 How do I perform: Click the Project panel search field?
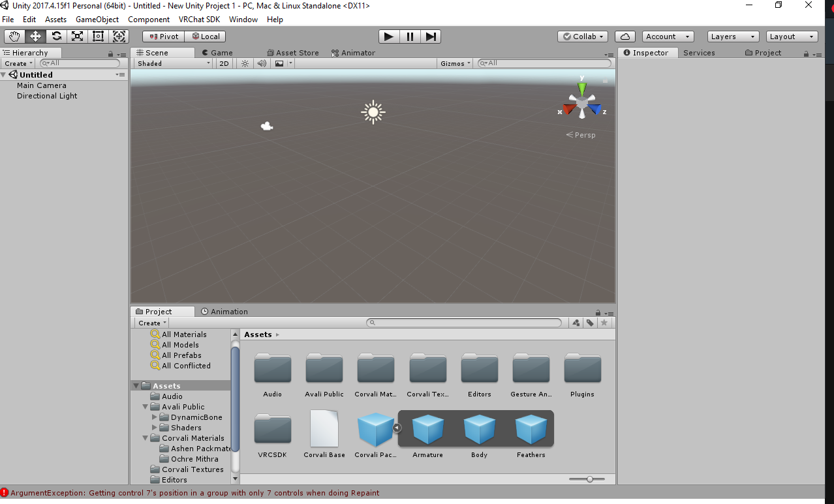pos(464,323)
